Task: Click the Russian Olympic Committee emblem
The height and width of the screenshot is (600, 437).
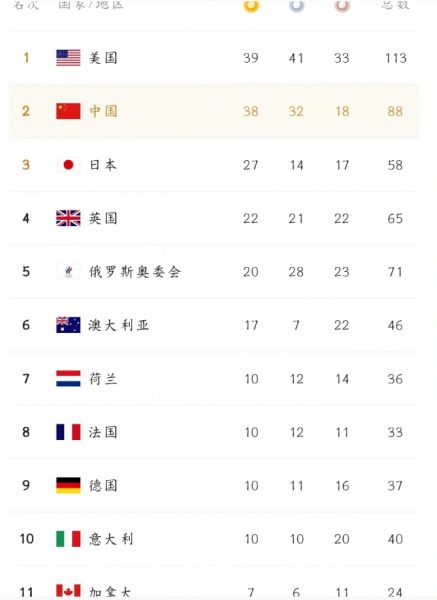Action: pyautogui.click(x=68, y=272)
